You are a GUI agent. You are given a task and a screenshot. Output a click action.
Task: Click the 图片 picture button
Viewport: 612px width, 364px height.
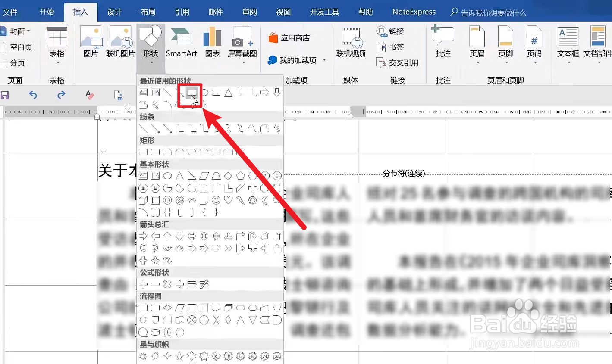pos(91,42)
